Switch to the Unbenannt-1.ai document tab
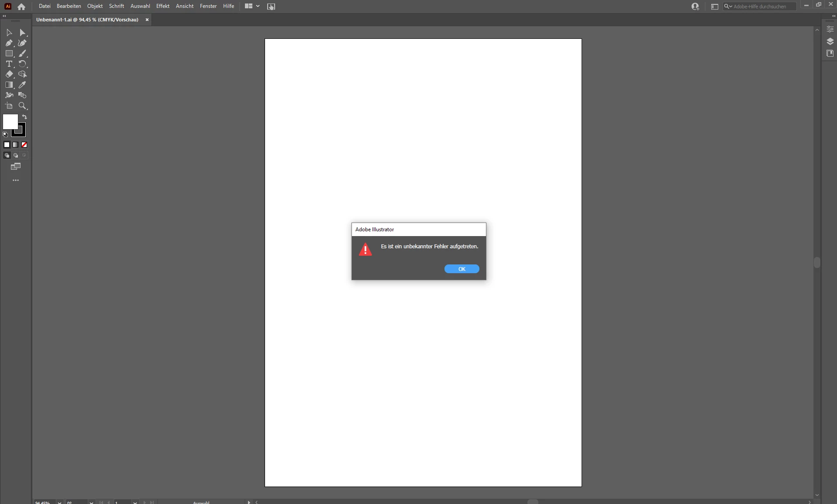Image resolution: width=837 pixels, height=504 pixels. pos(87,20)
